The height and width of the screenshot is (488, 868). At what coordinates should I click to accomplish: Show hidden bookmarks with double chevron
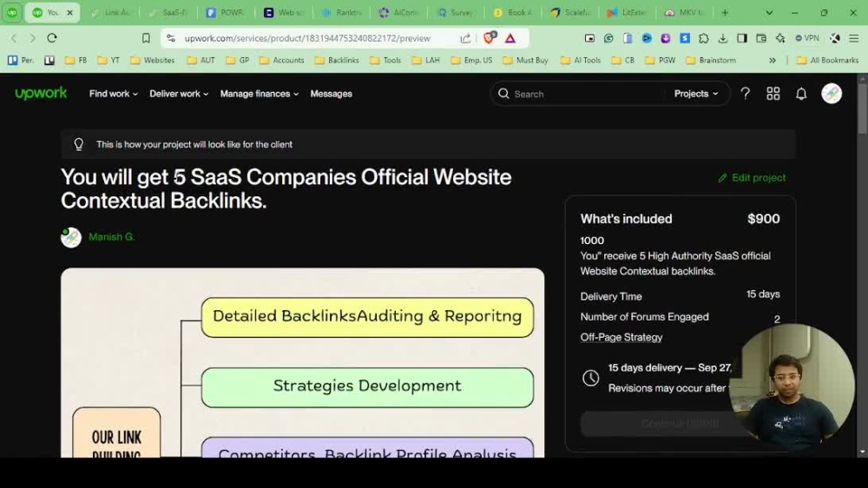coord(773,60)
